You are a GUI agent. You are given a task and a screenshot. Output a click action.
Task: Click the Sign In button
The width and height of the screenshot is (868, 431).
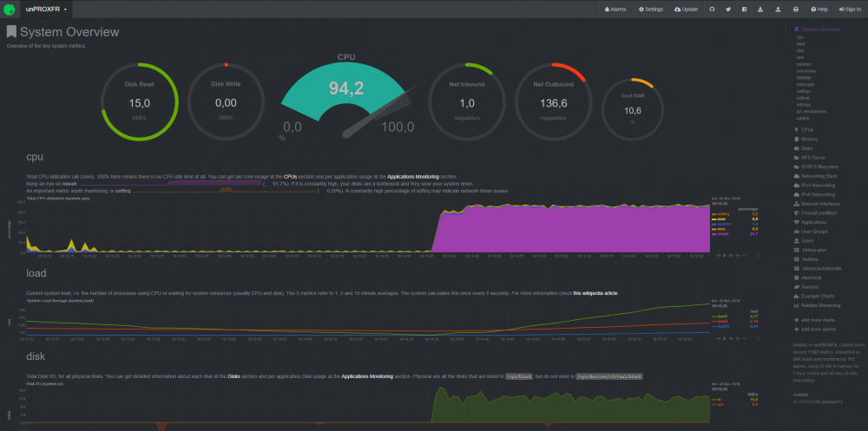pos(850,10)
